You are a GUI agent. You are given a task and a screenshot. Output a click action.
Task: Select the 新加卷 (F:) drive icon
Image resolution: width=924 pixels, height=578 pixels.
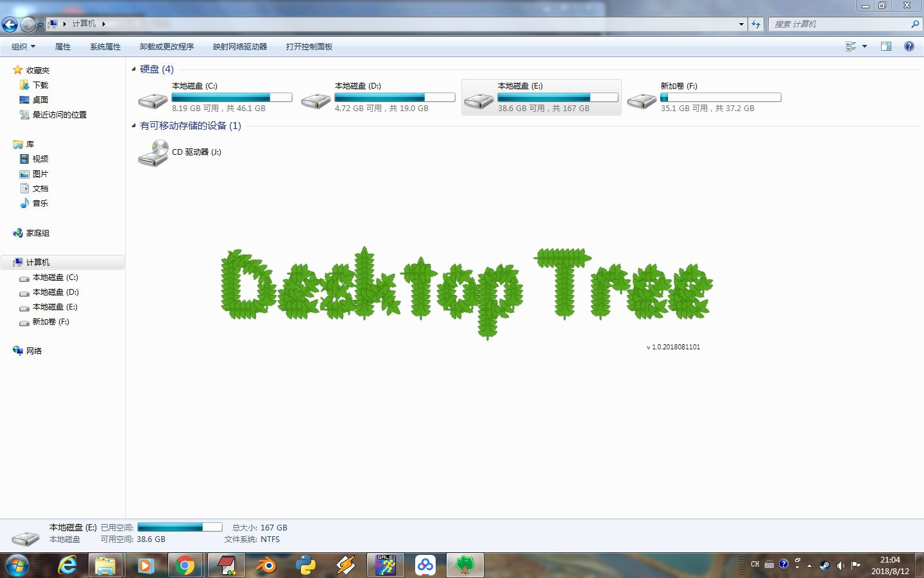[x=642, y=100]
